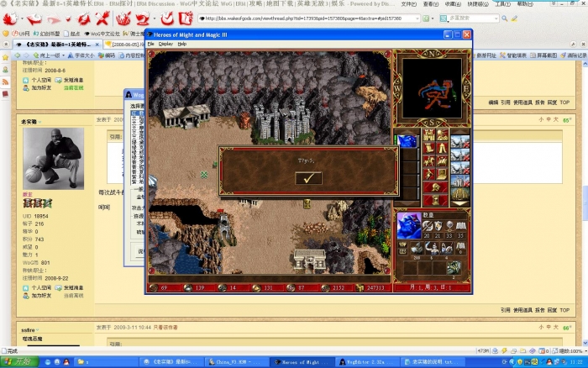The height and width of the screenshot is (368, 588).
Task: Open Kingdom Overview in the game panel
Action: (428, 134)
